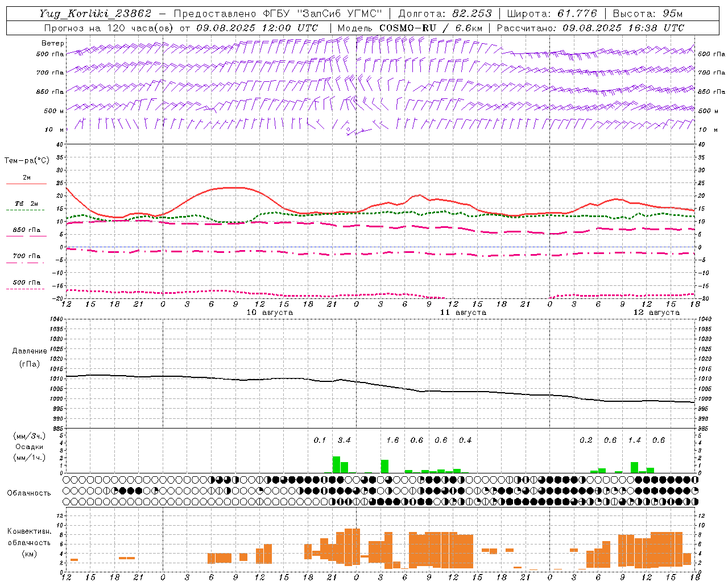Click the Тем-ра(°C) temperature panel label
This screenshot has width=728, height=582.
tap(27, 161)
